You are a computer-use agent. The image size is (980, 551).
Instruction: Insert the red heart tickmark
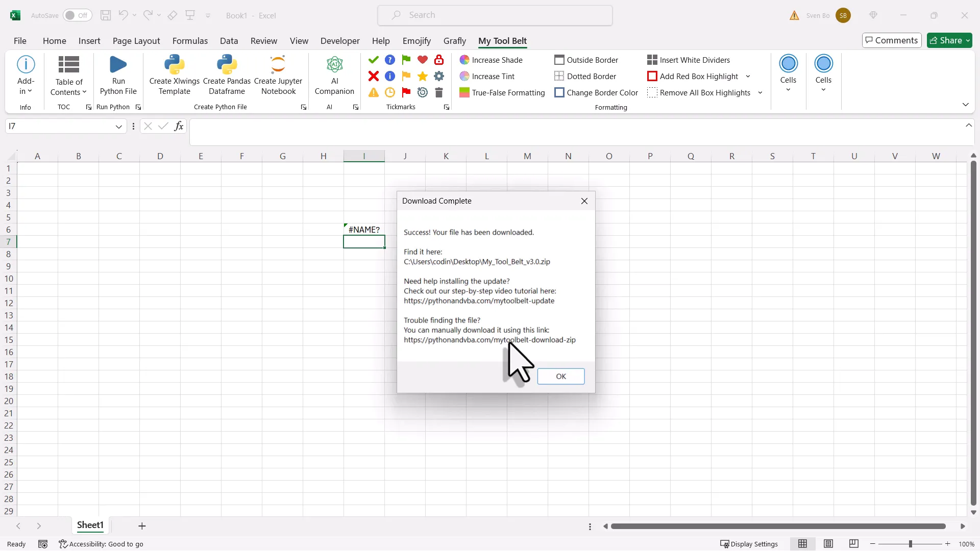(x=423, y=60)
